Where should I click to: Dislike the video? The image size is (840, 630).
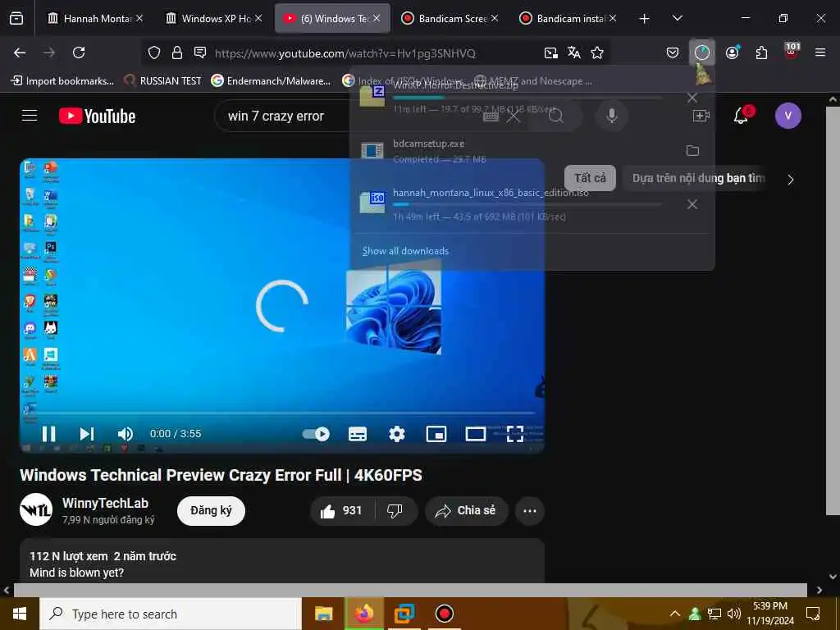coord(396,510)
